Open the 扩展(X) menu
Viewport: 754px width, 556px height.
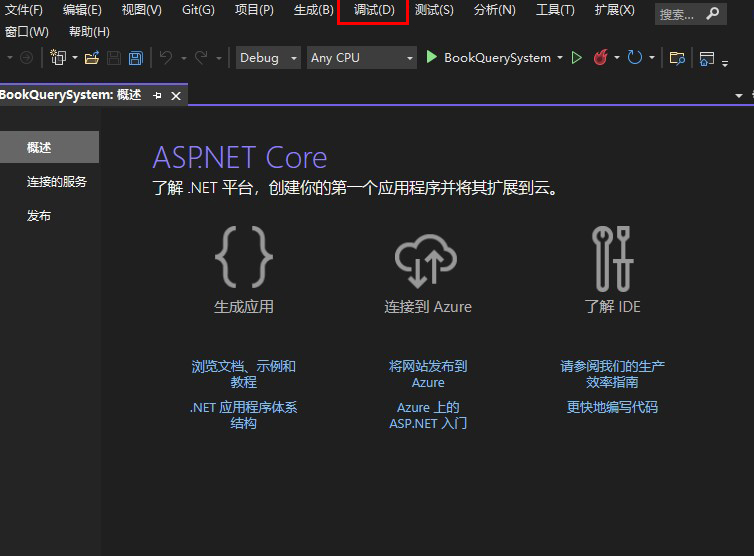pyautogui.click(x=615, y=10)
